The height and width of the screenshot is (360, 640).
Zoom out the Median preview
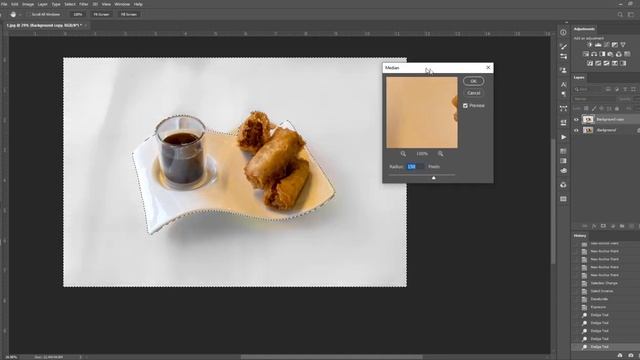point(403,153)
